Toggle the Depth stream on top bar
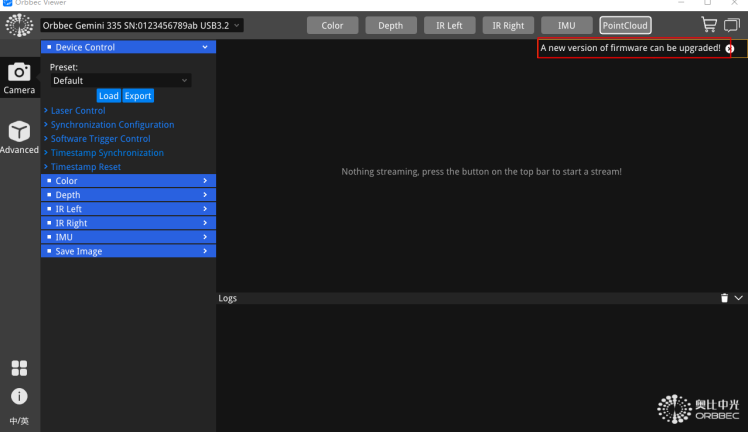The image size is (748, 432). tap(391, 25)
